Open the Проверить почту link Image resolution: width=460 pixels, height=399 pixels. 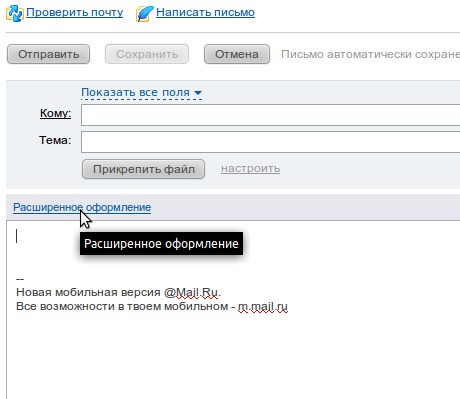(75, 12)
